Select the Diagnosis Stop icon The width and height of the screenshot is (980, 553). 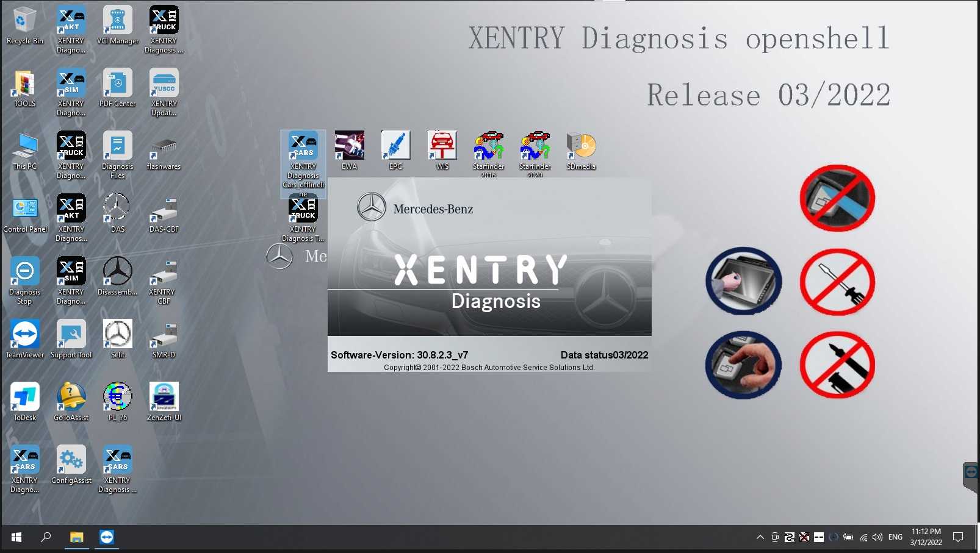[x=24, y=280]
